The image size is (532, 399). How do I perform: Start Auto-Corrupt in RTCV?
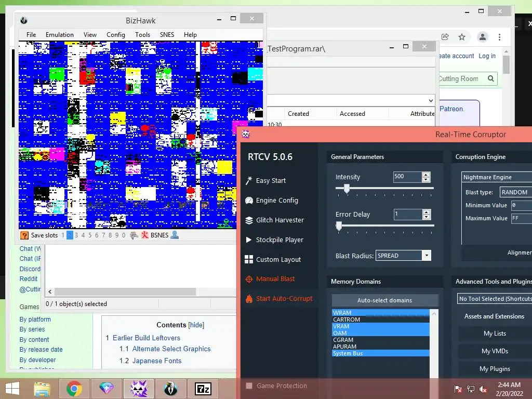click(x=279, y=299)
